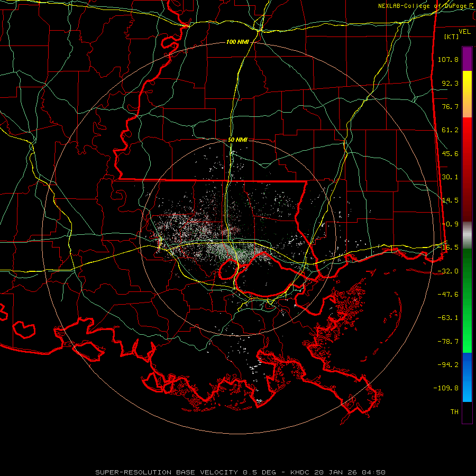Screen dimensions: 476x476
Task: Select the -94.2 velocity scale value
Action: [x=448, y=364]
